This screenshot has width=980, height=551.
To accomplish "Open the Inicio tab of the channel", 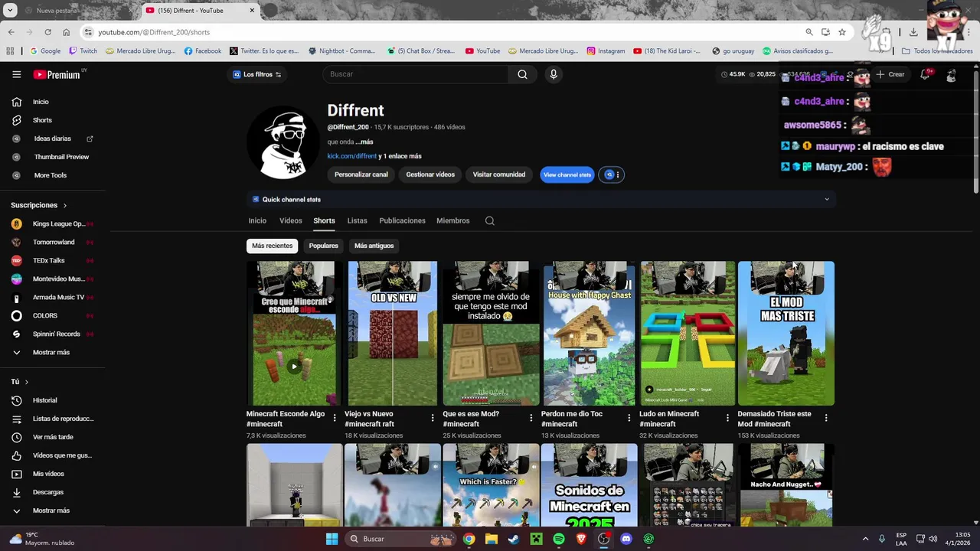I will 257,220.
